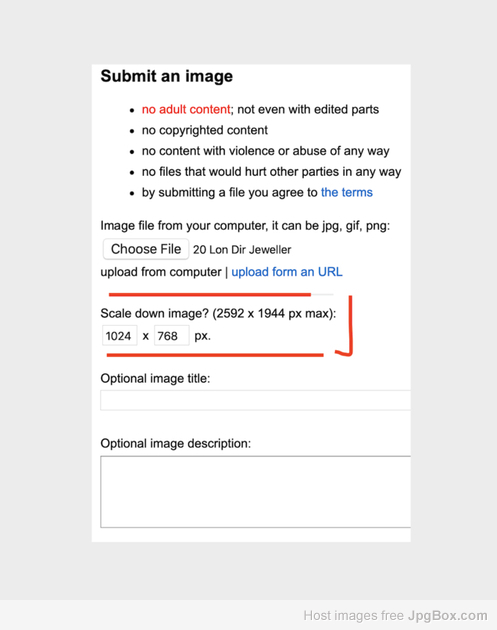Switch to "upload form an URL"

[287, 272]
